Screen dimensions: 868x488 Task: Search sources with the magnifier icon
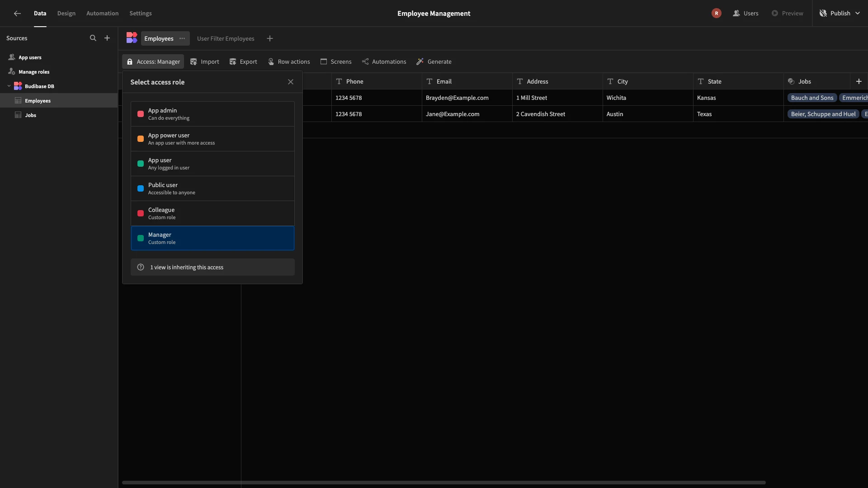tap(93, 38)
